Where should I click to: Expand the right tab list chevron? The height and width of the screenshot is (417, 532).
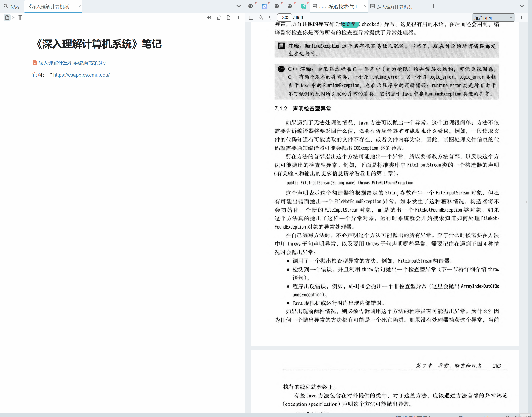click(x=522, y=6)
